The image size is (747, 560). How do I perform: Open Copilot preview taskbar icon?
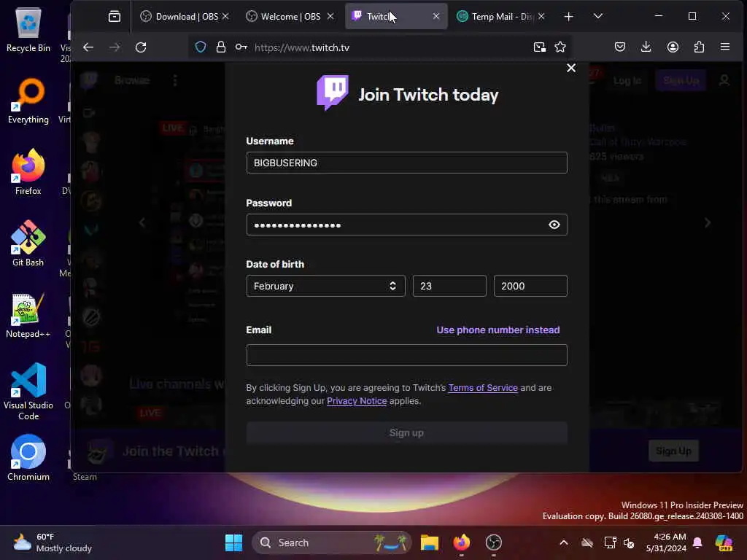pyautogui.click(x=724, y=542)
